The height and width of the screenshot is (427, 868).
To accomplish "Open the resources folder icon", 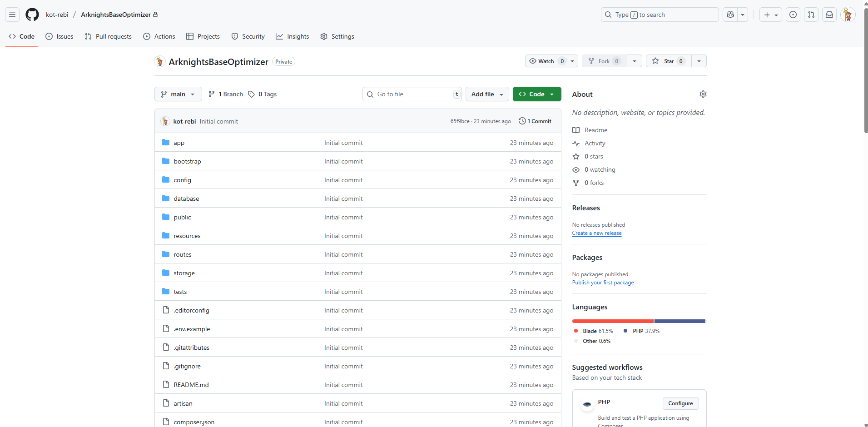I will coord(166,236).
